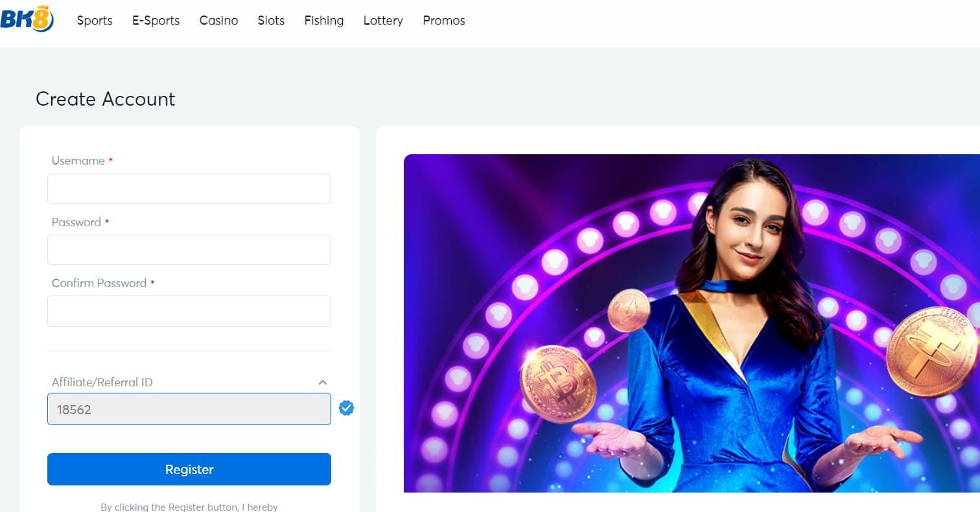Open the Lottery page
This screenshot has width=980, height=512.
click(383, 21)
